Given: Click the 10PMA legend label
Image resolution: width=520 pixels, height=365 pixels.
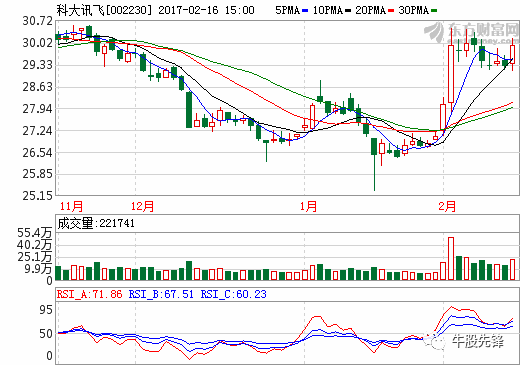Looking at the screenshot, I should point(328,10).
